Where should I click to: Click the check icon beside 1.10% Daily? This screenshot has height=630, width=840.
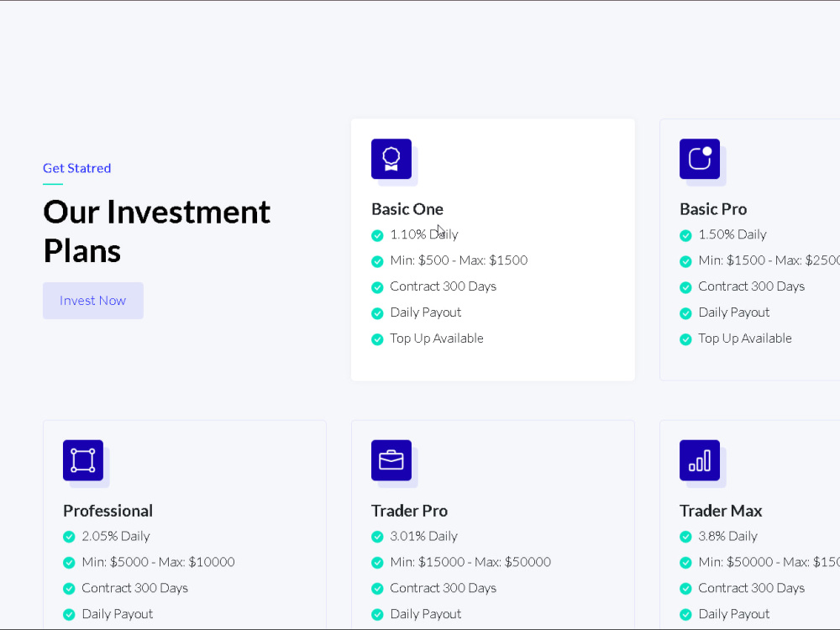tap(377, 235)
